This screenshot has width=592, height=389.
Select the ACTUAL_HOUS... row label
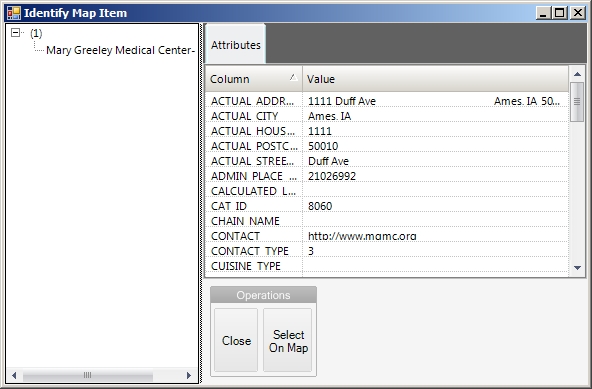[253, 131]
